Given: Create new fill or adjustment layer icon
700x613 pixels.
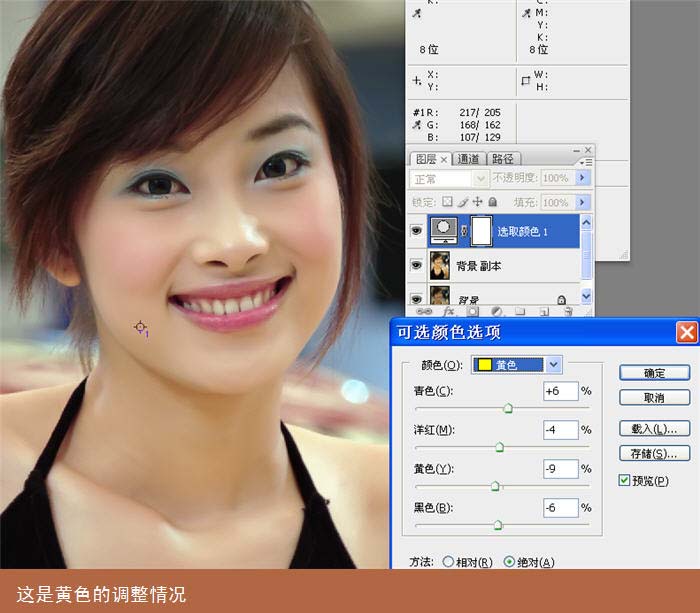Looking at the screenshot, I should [496, 311].
